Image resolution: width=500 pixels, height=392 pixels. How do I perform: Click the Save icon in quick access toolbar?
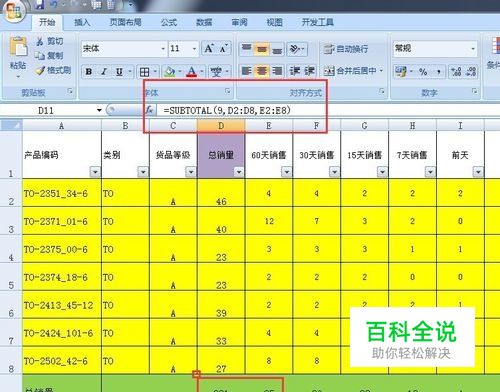click(39, 4)
